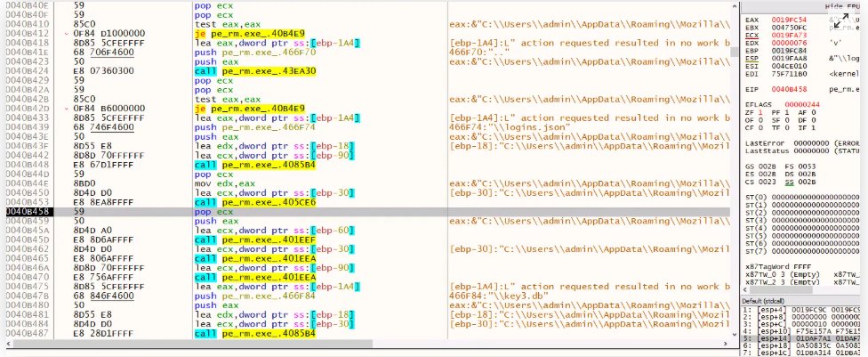
Task: Select stack argument 7: [esp+1C] row
Action: [x=801, y=353]
